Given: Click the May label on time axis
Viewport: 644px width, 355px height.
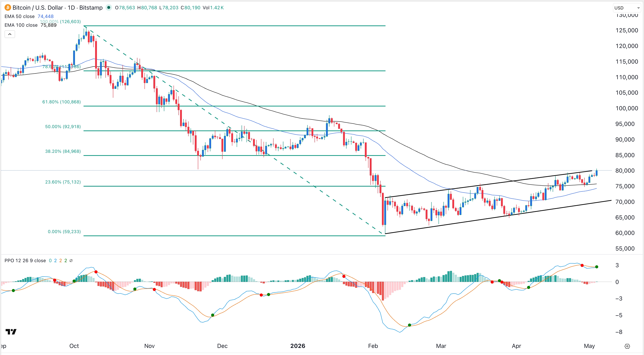Looking at the screenshot, I should (x=589, y=346).
